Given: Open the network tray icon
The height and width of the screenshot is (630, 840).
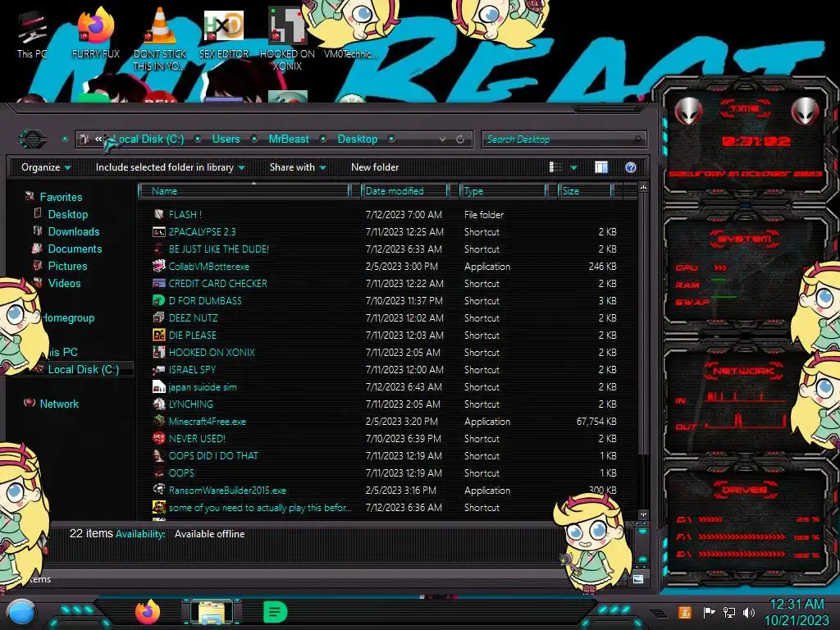Looking at the screenshot, I should (x=728, y=612).
